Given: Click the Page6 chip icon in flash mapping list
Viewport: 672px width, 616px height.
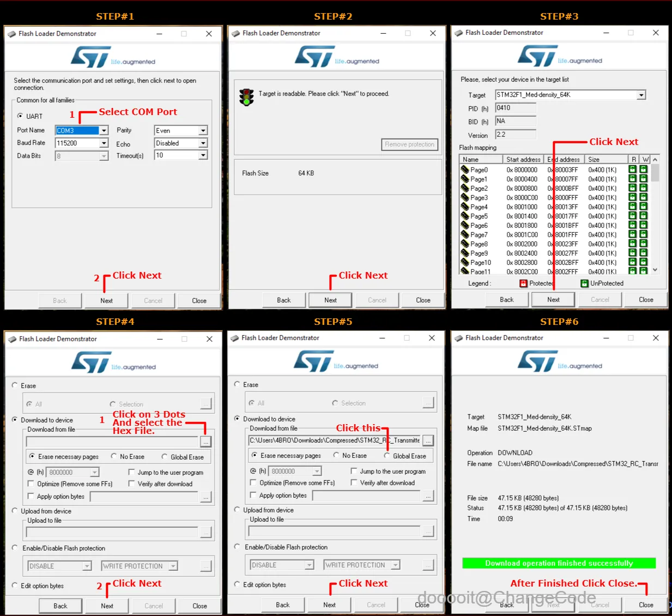Looking at the screenshot, I should tap(465, 225).
